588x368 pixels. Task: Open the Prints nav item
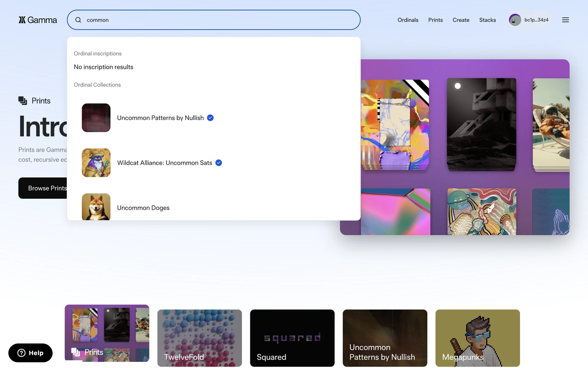[435, 20]
